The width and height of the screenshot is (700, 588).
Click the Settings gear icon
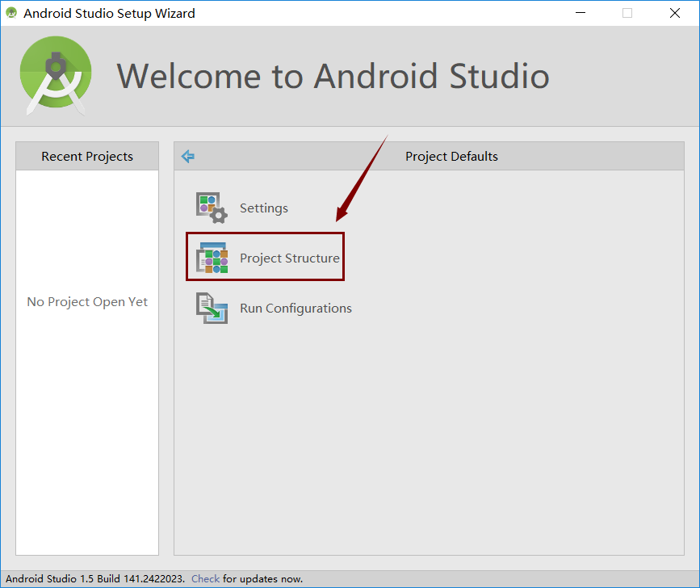point(212,208)
